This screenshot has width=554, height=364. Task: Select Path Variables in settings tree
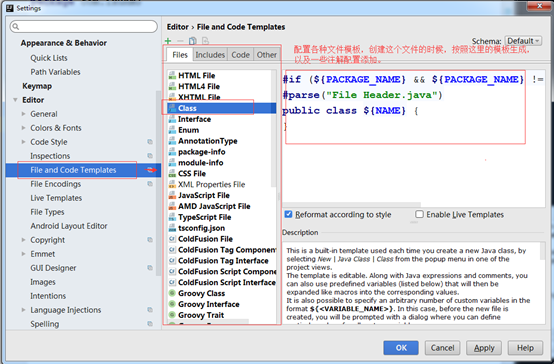(55, 72)
